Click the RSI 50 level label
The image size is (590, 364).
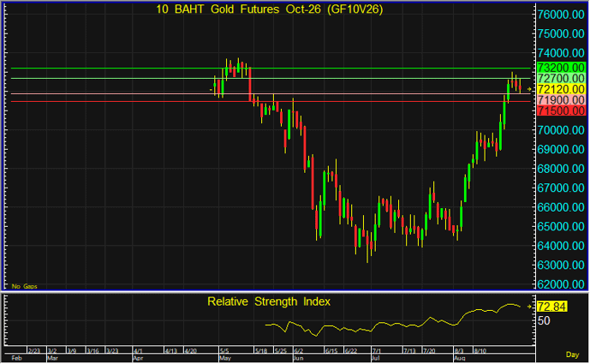544,320
